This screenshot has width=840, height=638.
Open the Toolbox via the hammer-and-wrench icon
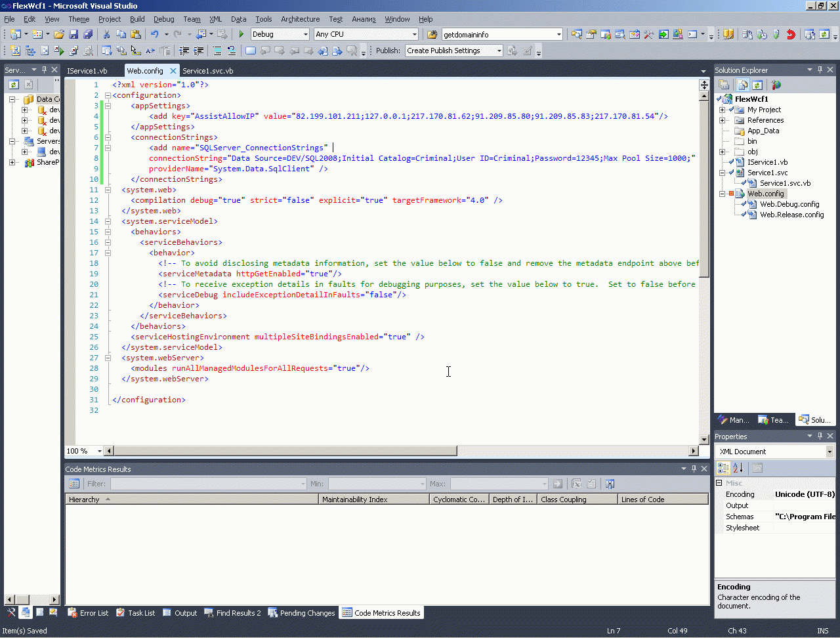[649, 34]
